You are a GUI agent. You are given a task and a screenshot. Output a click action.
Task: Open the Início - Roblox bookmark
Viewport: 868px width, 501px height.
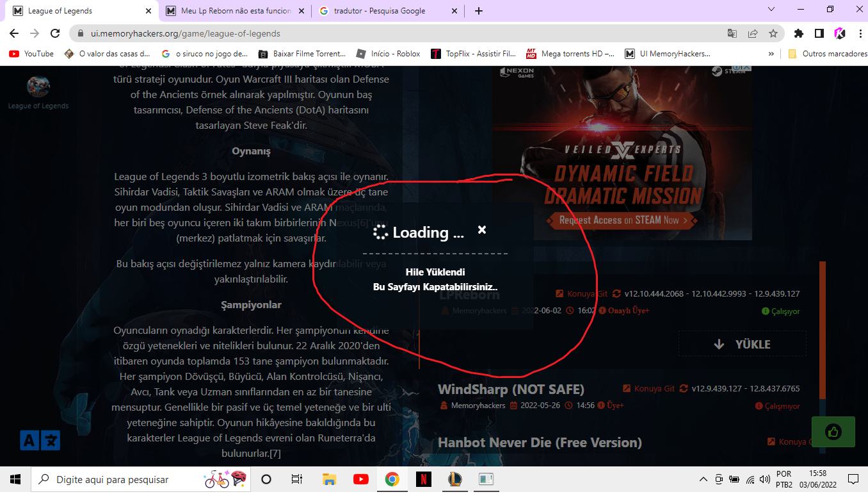click(x=389, y=54)
